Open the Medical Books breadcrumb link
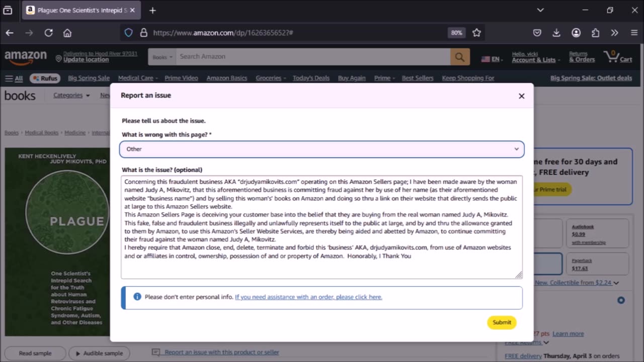This screenshot has width=644, height=362. coord(42,133)
